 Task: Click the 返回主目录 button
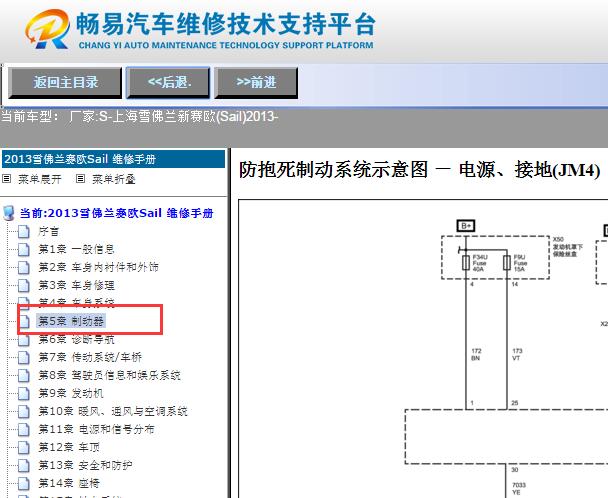tap(65, 83)
